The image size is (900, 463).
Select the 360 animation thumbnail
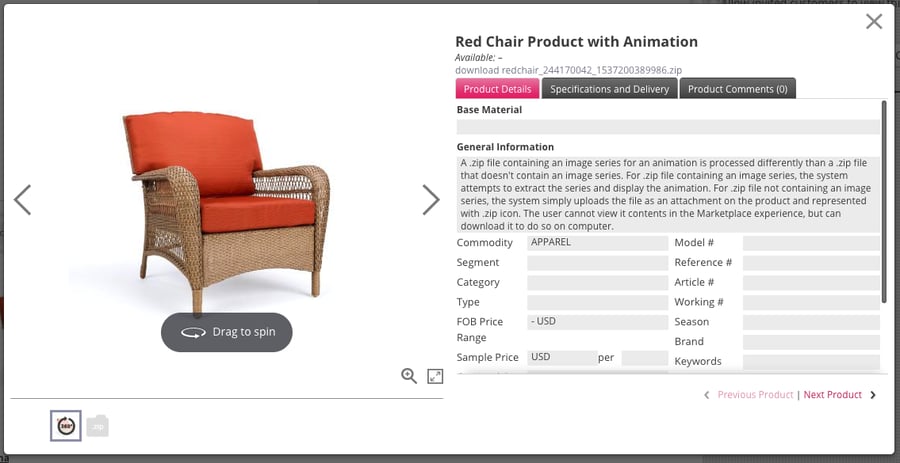coord(66,426)
